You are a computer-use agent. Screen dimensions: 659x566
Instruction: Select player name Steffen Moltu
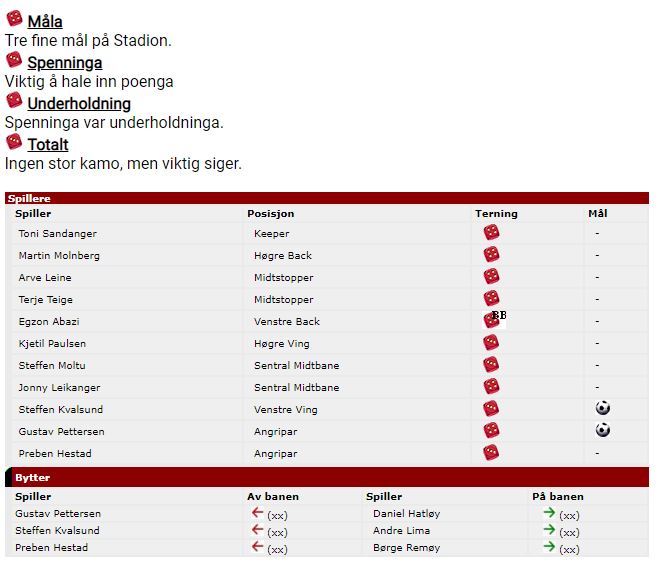click(x=52, y=366)
